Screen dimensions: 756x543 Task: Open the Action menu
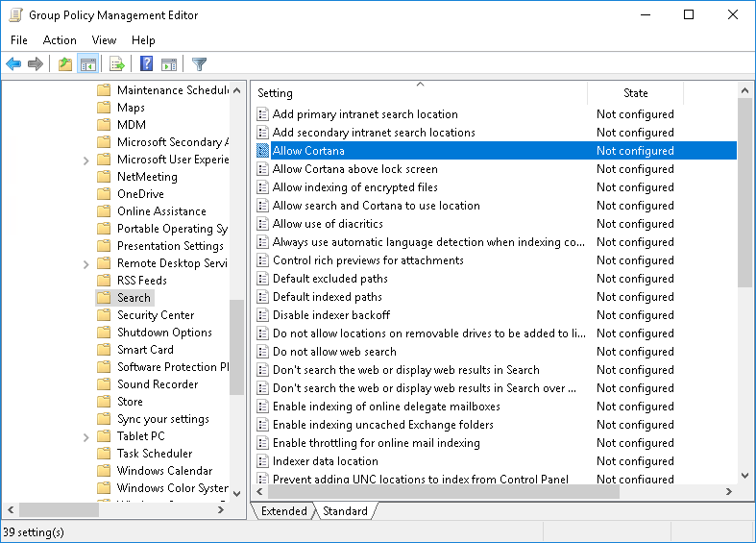pyautogui.click(x=60, y=40)
